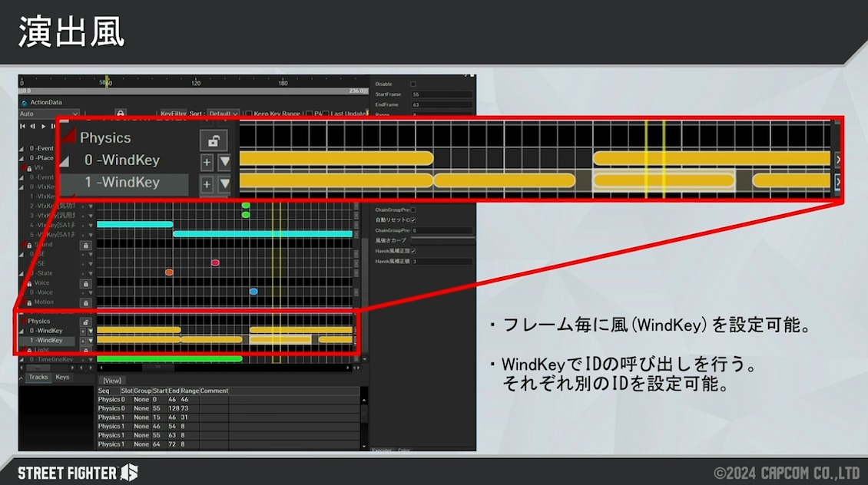Select the blue key on the 0 -Voice track
The width and height of the screenshot is (868, 485).
(253, 292)
